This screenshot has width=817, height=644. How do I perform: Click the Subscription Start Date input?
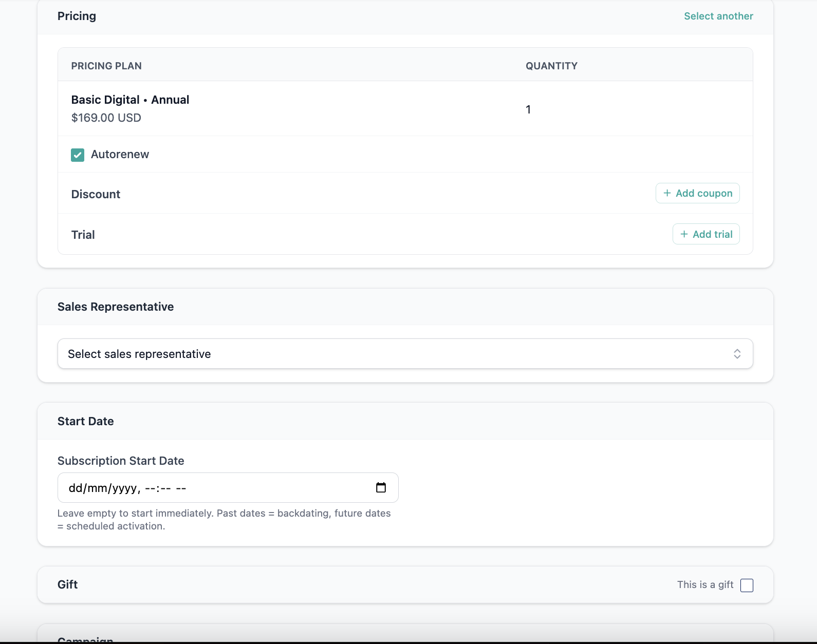(x=228, y=488)
